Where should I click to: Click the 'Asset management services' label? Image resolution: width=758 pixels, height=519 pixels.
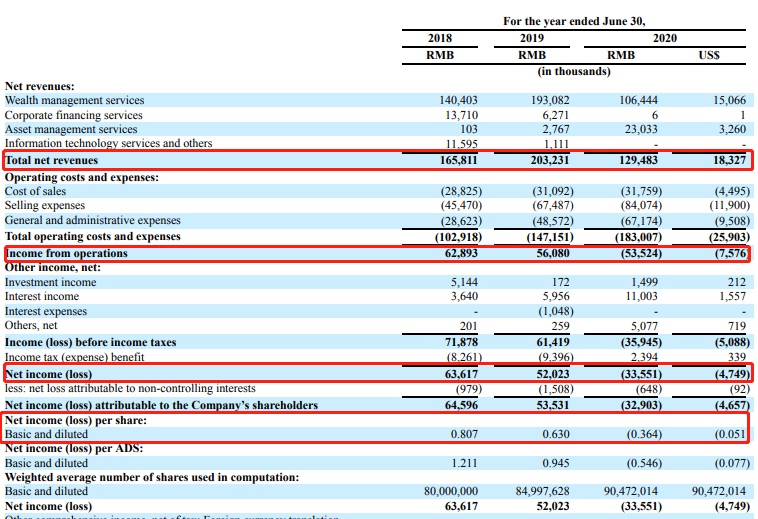(x=71, y=129)
